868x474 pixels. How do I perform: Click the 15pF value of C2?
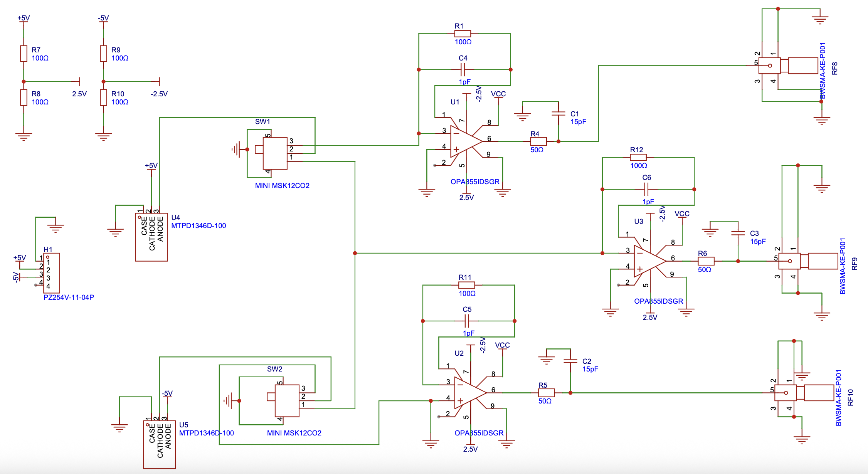590,369
